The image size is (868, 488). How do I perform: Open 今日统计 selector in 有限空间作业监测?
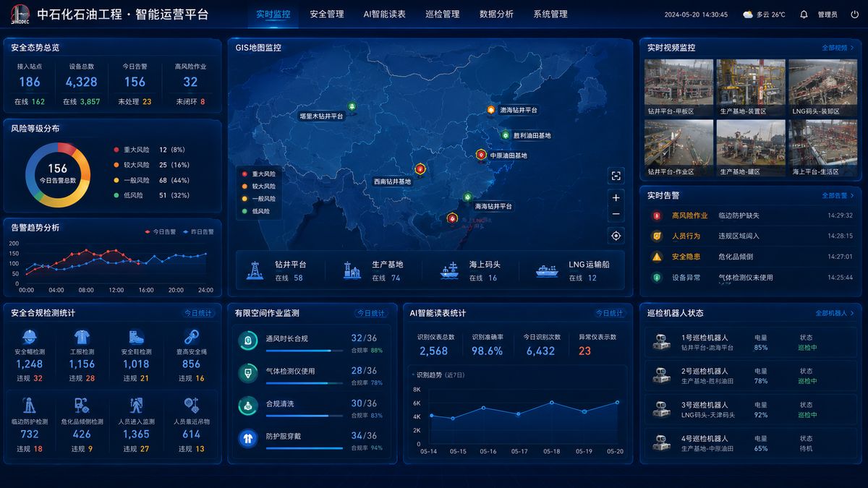point(371,313)
